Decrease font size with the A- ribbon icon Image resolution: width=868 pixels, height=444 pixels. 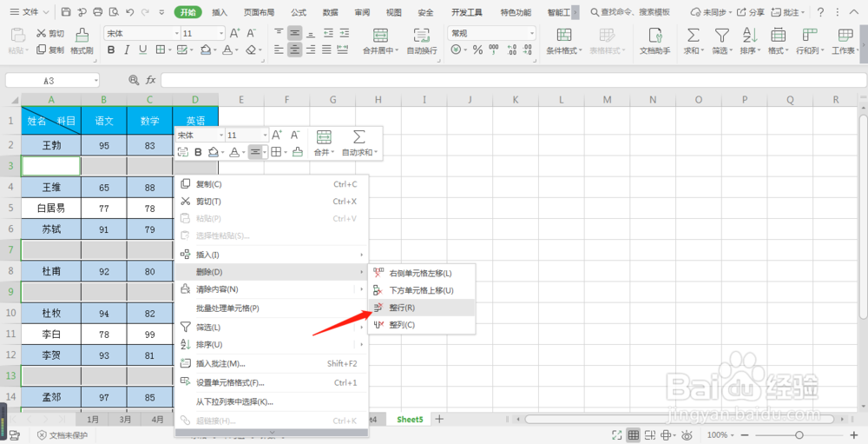tap(252, 33)
